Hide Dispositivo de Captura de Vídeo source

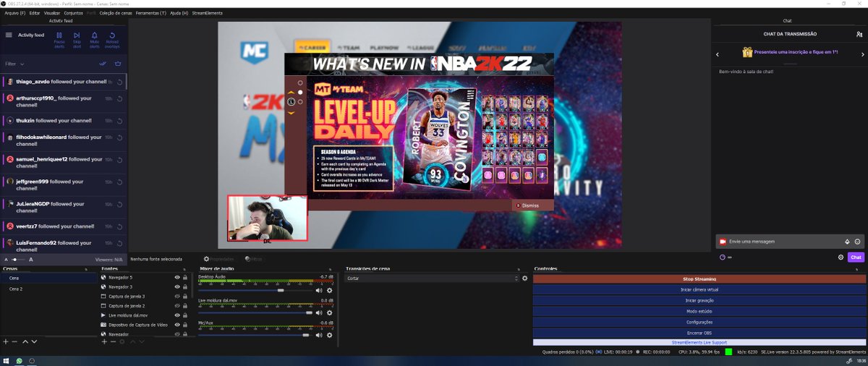pos(177,325)
